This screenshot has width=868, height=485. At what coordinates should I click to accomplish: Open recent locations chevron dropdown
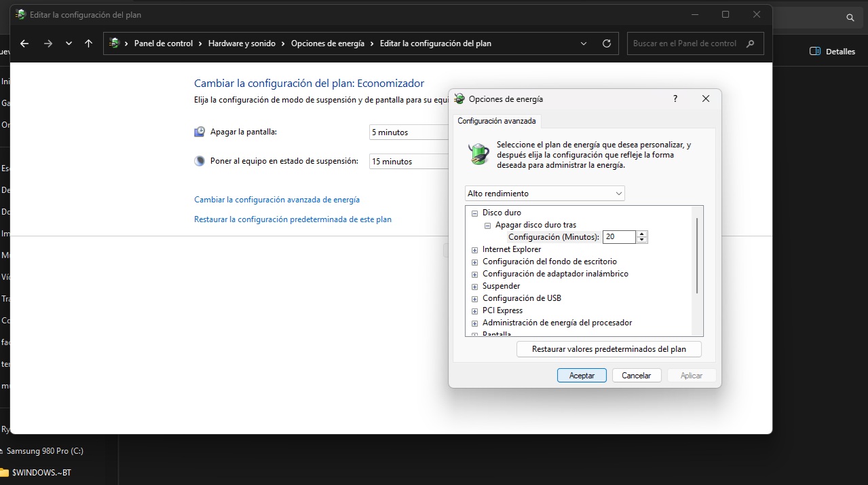click(x=69, y=43)
